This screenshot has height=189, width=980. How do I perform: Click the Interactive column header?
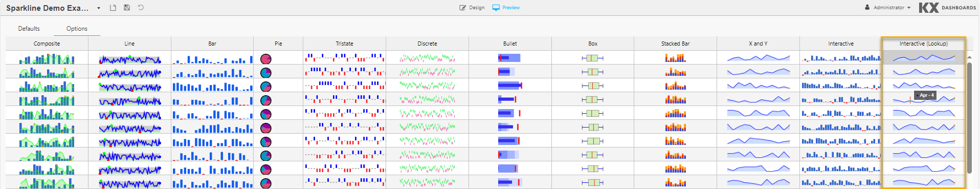tap(841, 44)
